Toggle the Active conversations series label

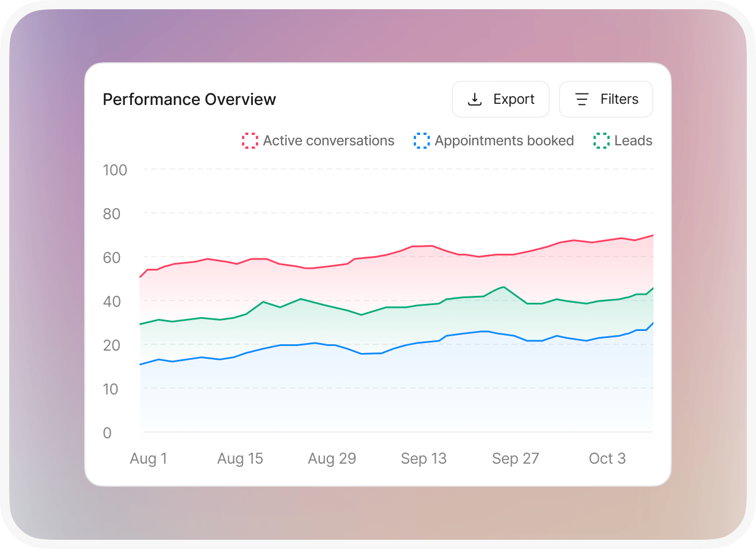tap(328, 141)
